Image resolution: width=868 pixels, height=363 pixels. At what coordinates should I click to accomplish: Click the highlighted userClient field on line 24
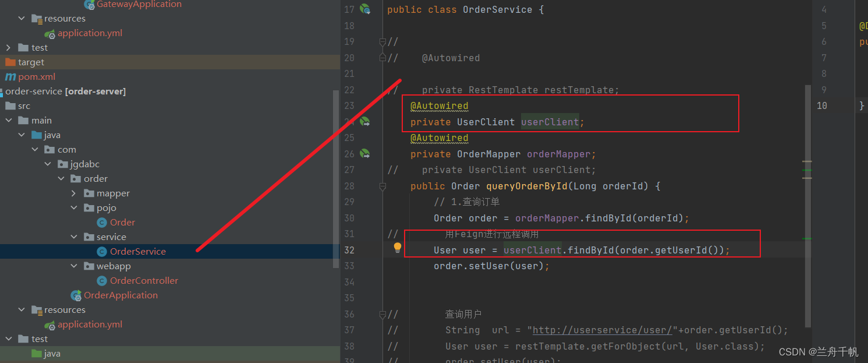coord(550,122)
